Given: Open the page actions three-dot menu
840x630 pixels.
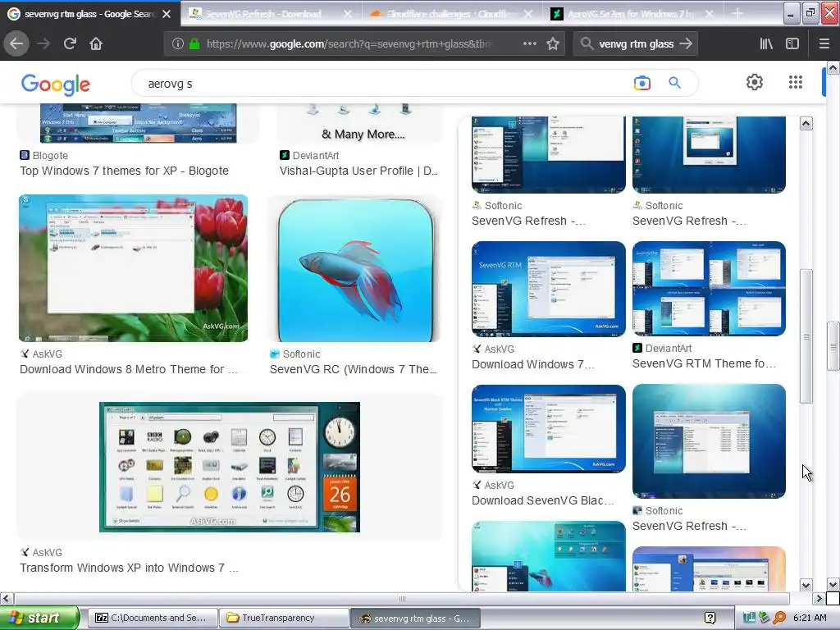Looking at the screenshot, I should 529,44.
